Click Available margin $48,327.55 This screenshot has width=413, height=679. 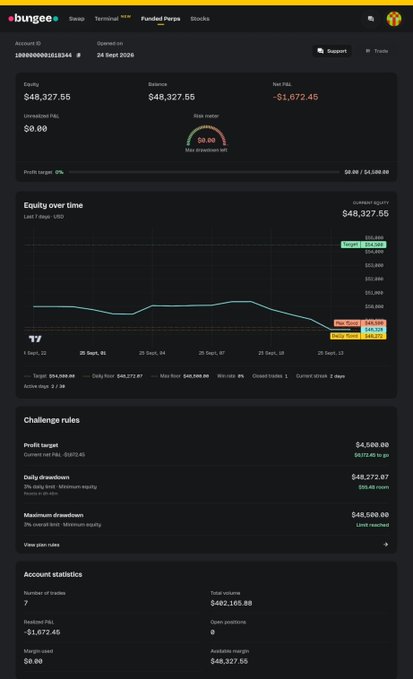229,661
